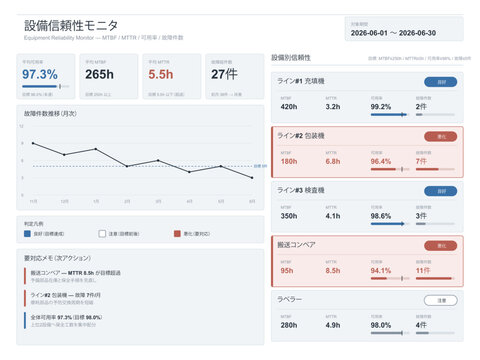Screen dimensions: 480x360
Task: Click the failure count bar under 2件
Action: click(x=435, y=115)
